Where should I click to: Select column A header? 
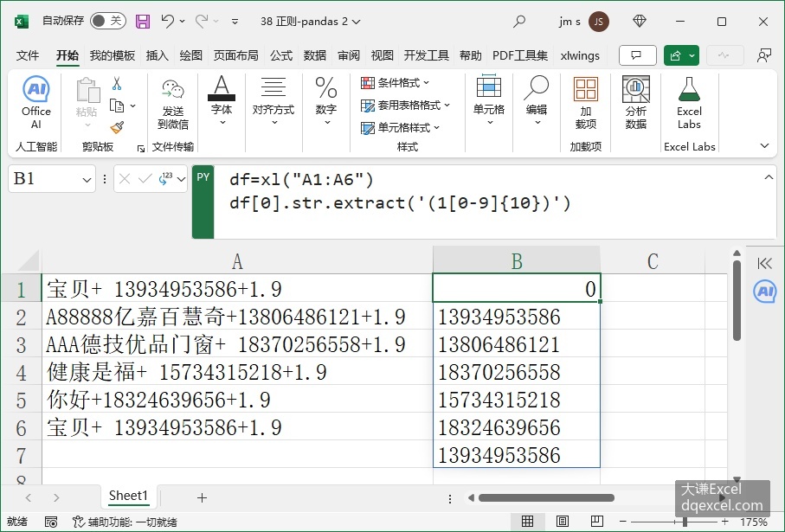point(237,261)
